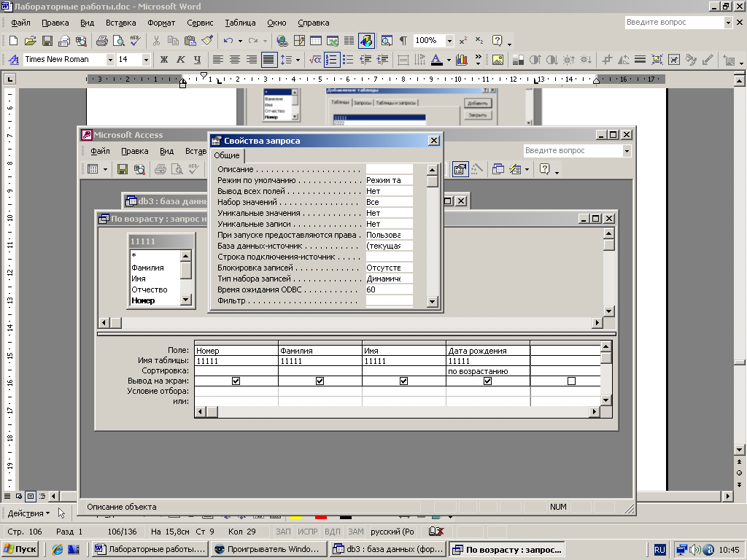
Task: Expand the undo history dropdown arrow
Action: click(240, 41)
